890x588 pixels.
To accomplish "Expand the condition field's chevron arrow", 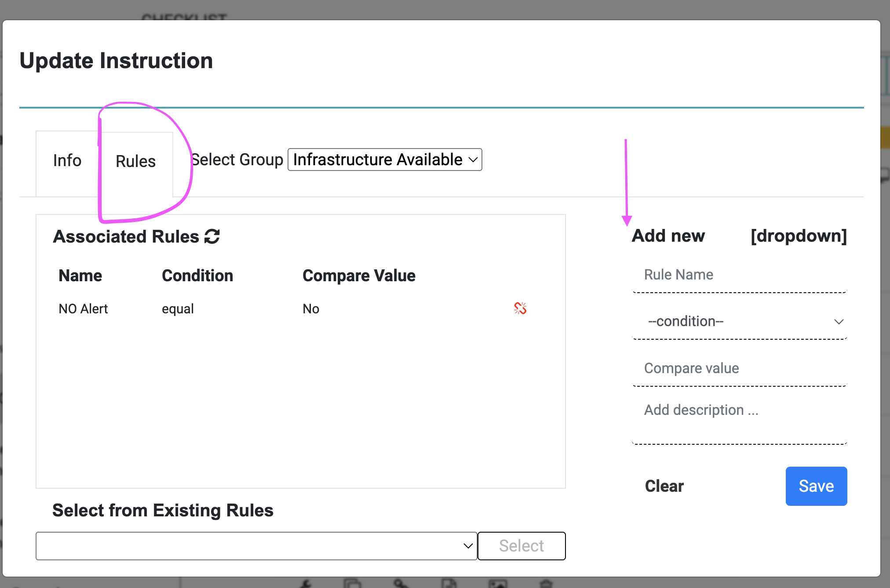I will 839,321.
